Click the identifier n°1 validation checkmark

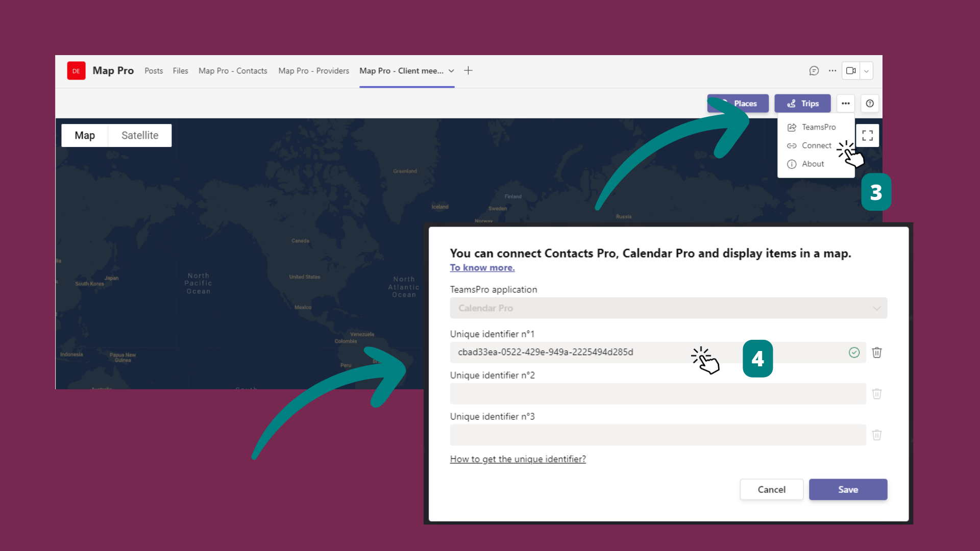(x=854, y=353)
